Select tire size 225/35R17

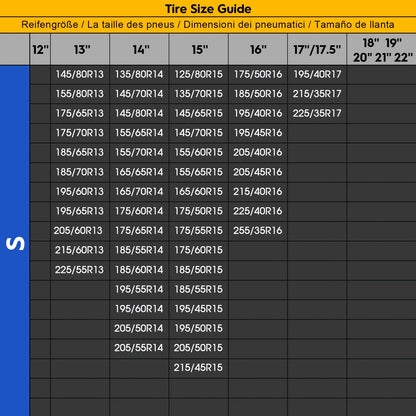point(317,113)
